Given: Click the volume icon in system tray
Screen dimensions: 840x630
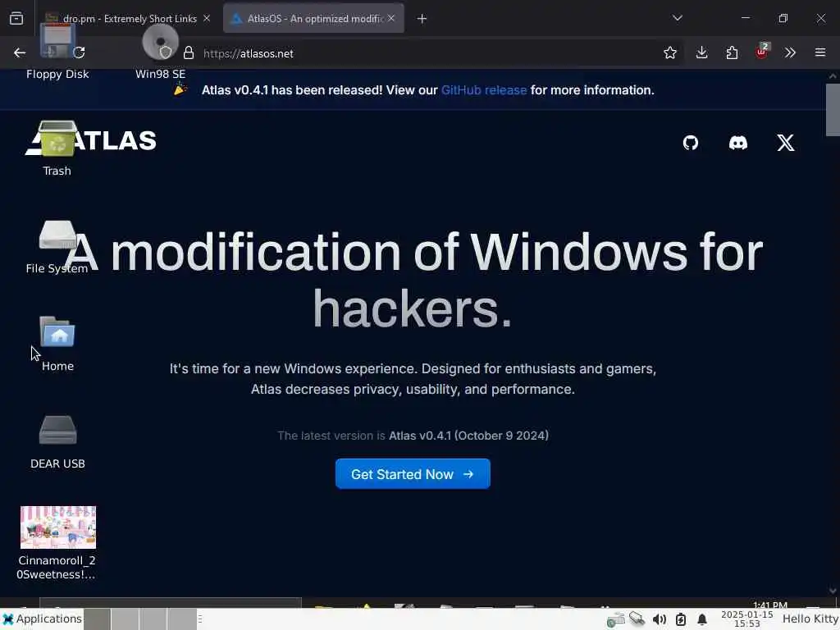Looking at the screenshot, I should 659,619.
